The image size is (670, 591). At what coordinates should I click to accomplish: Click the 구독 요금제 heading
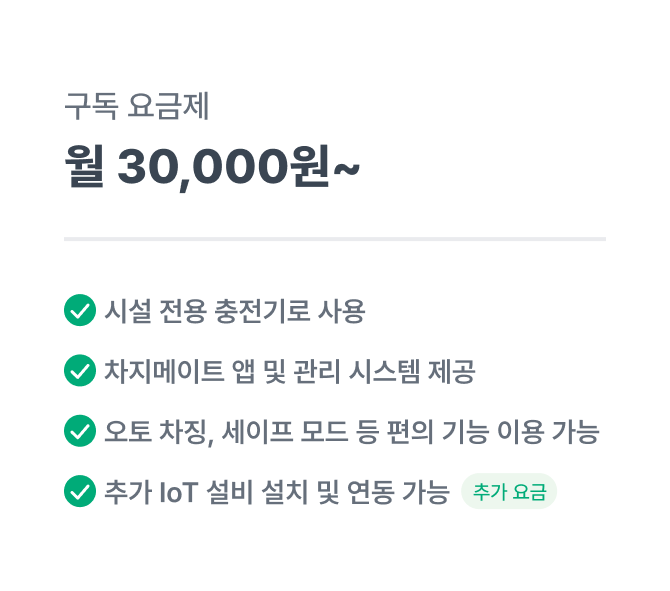pos(137,106)
